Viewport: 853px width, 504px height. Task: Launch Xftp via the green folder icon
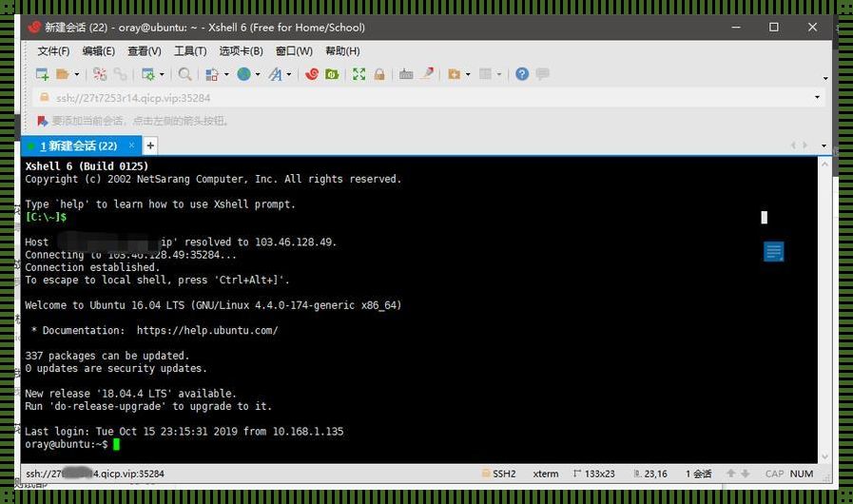(x=332, y=74)
